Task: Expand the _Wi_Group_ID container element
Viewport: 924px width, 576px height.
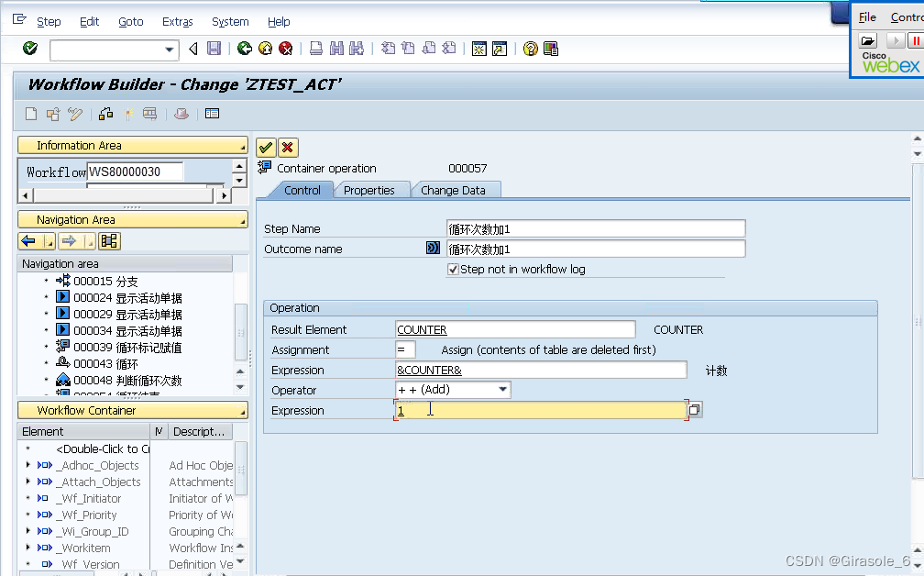Action: pyautogui.click(x=28, y=531)
